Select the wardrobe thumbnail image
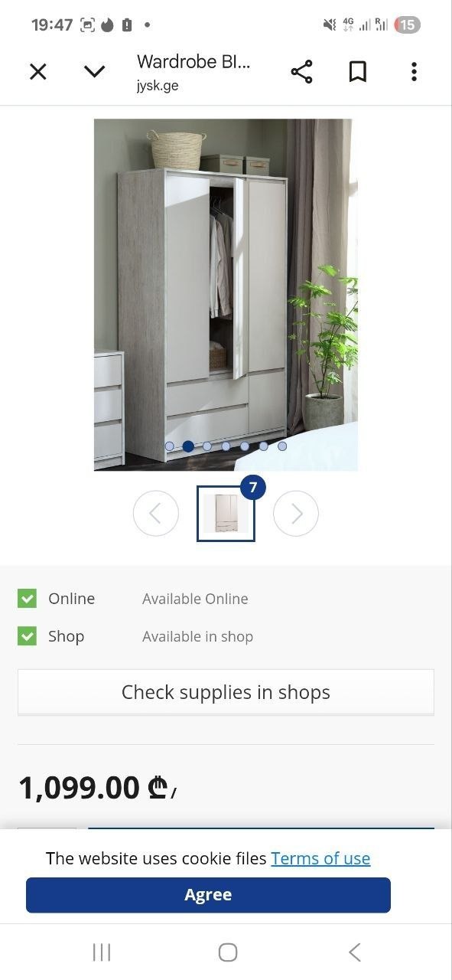This screenshot has height=980, width=452. coord(226,514)
